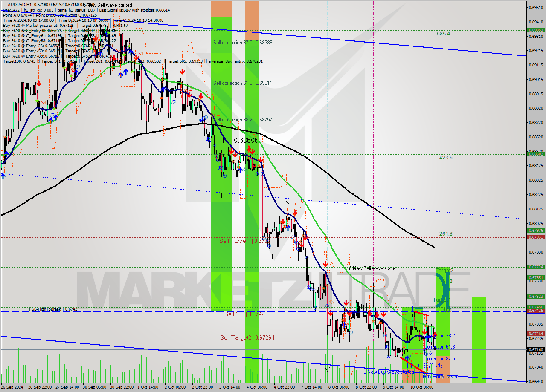Click the '685.4' Fibonacci level label
Image resolution: width=546 pixels, height=392 pixels.
[443, 33]
